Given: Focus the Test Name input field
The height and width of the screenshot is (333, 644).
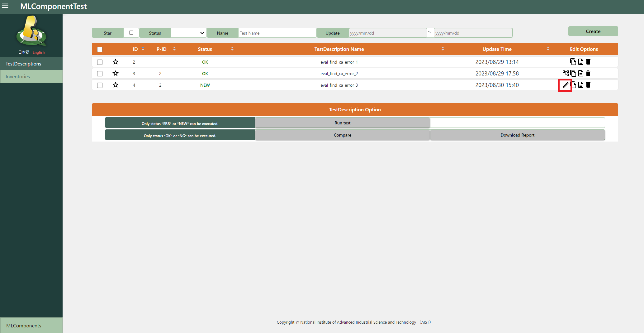Looking at the screenshot, I should point(277,33).
